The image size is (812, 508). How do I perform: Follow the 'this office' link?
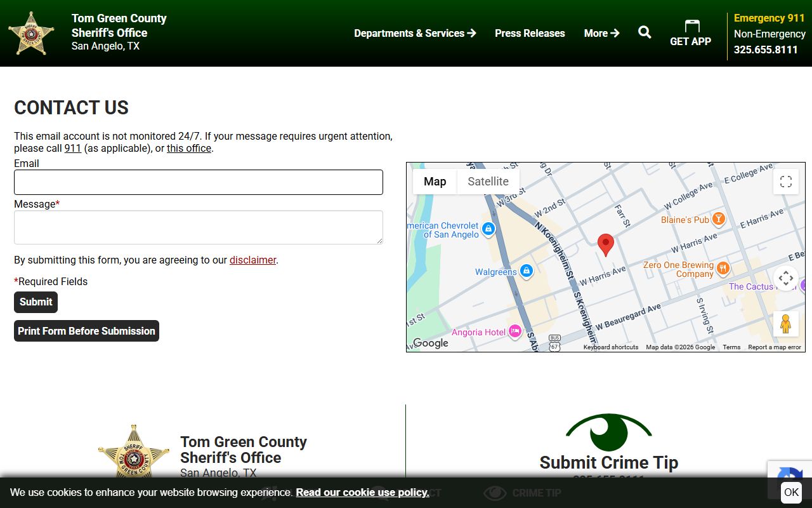189,149
